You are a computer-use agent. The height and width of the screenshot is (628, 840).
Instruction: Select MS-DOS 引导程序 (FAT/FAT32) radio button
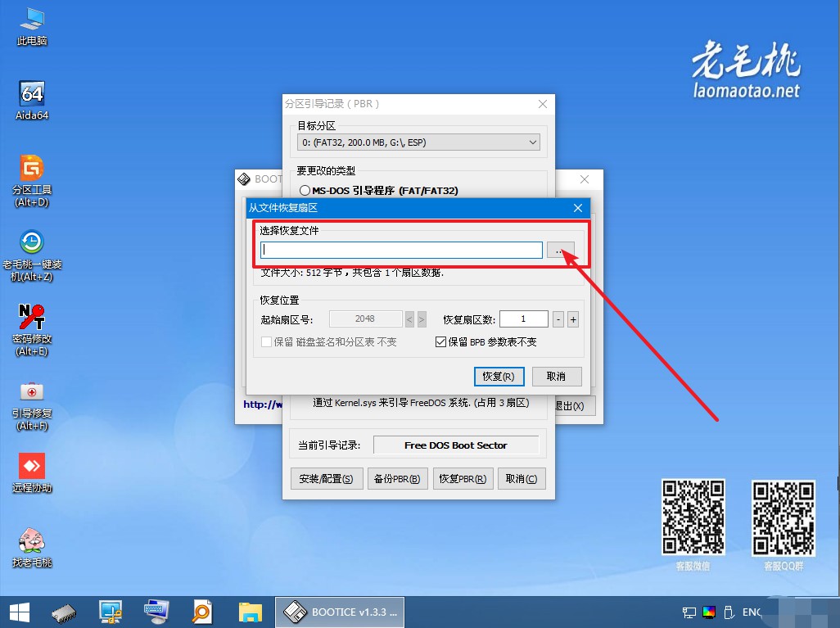[x=305, y=190]
